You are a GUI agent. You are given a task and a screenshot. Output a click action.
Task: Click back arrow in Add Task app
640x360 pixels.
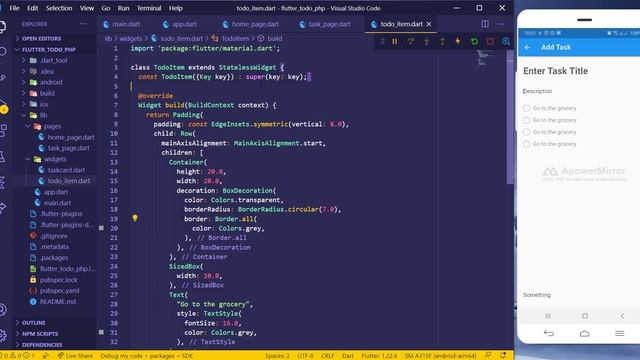[527, 47]
